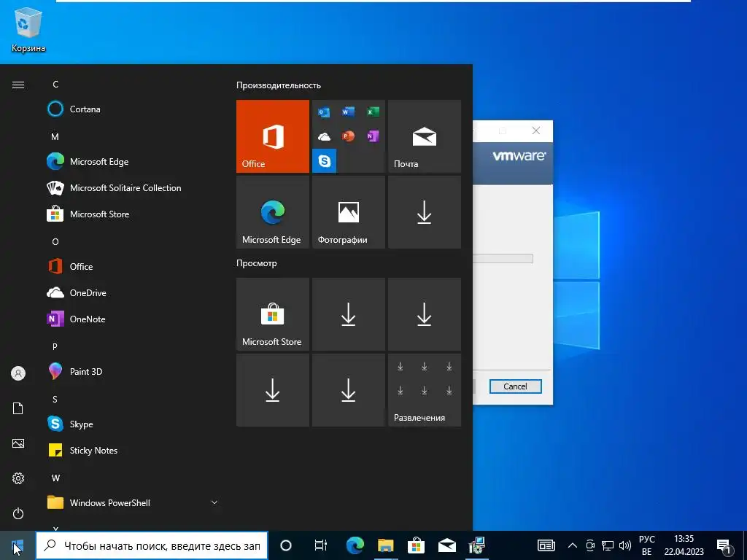Open Sticky Notes
747x560 pixels.
tap(133, 450)
